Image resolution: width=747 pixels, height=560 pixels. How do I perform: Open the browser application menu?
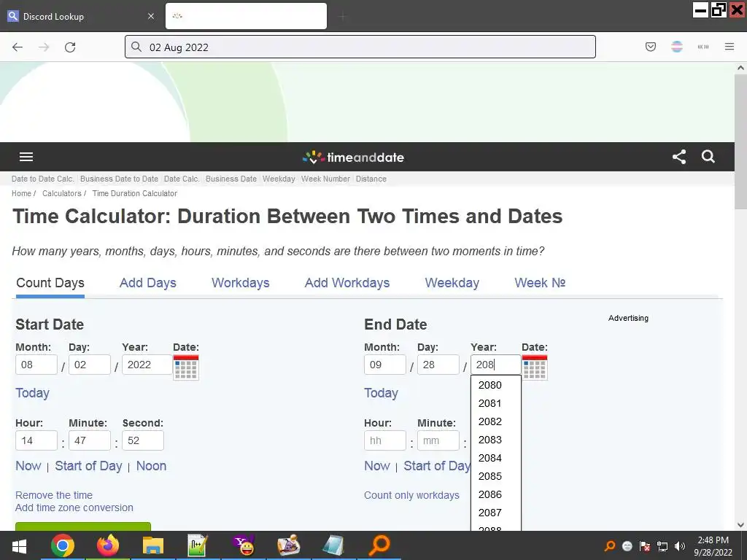pyautogui.click(x=729, y=47)
